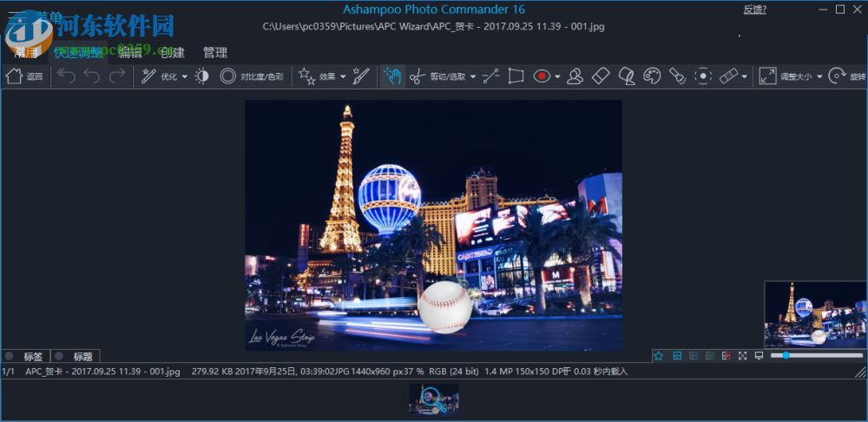
Task: Click the window resize grip
Action: [x=861, y=373]
